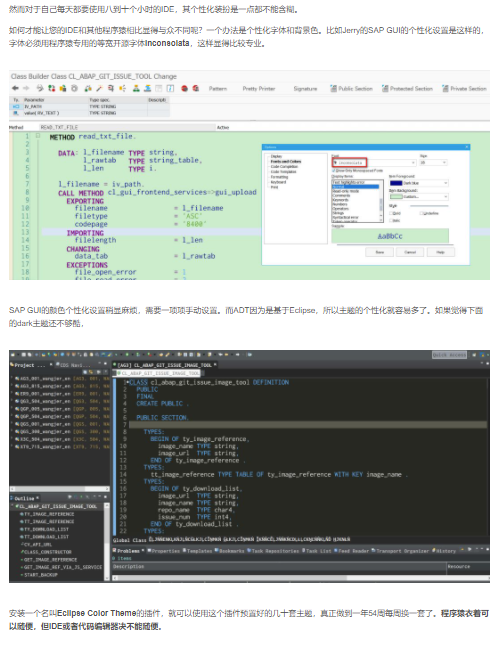Expand AG3_001_wangjer_en project
Image resolution: width=498 pixels, height=651 pixels.
tap(12, 379)
